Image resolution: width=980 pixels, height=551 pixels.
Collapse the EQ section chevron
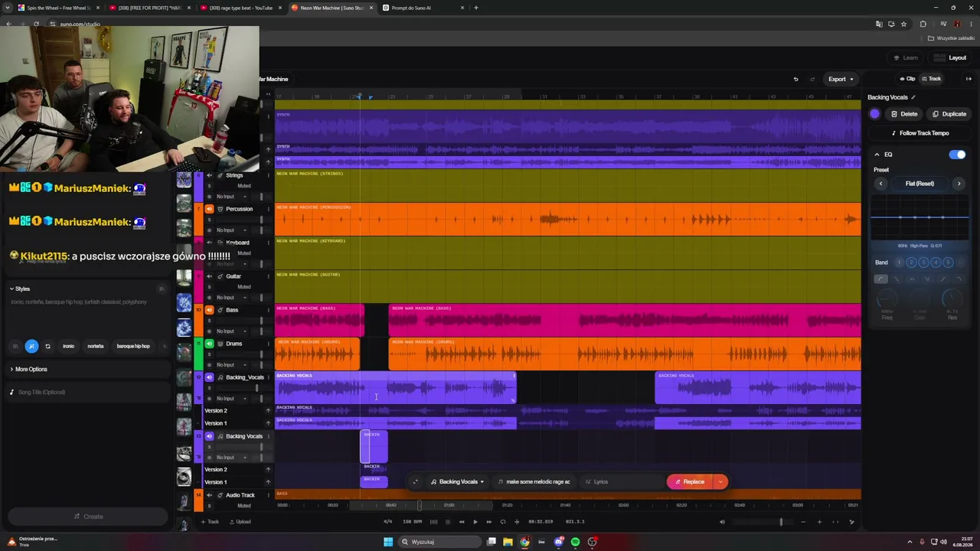[x=877, y=155]
